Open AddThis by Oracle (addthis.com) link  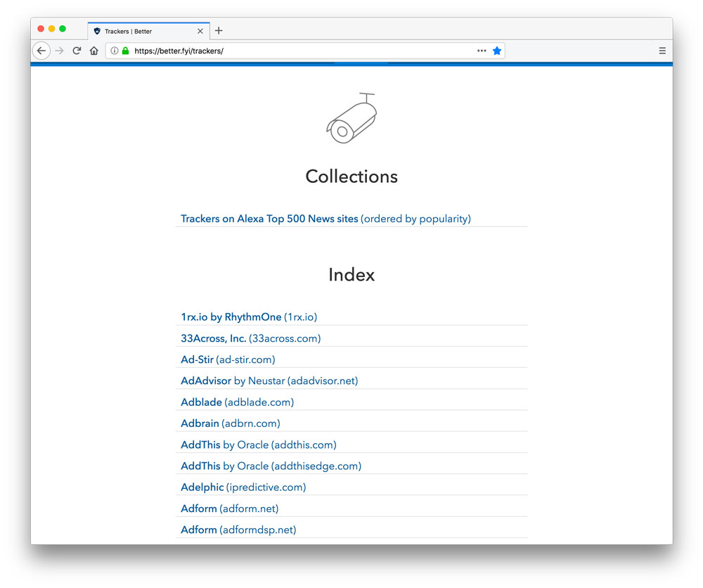click(x=259, y=445)
